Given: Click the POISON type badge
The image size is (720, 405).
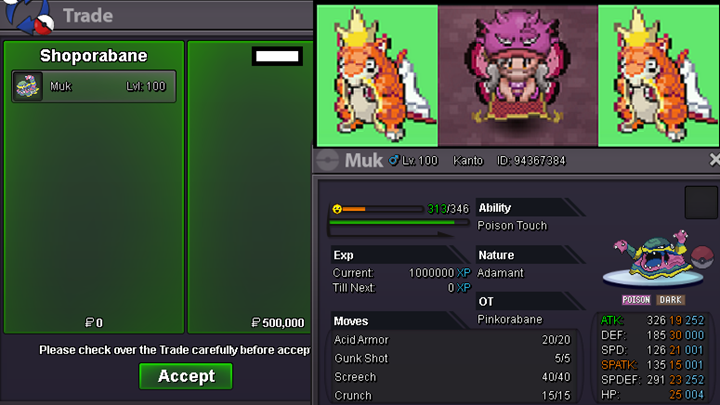Looking at the screenshot, I should pos(636,300).
